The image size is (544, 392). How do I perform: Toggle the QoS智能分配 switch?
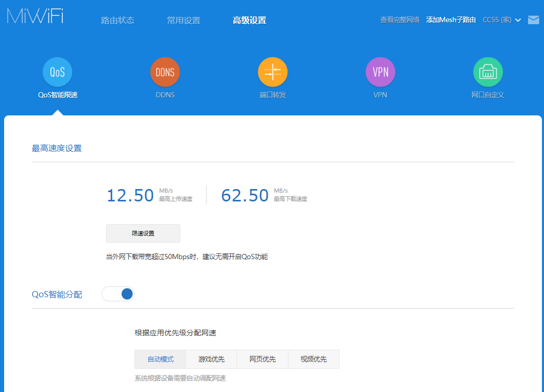tap(118, 294)
